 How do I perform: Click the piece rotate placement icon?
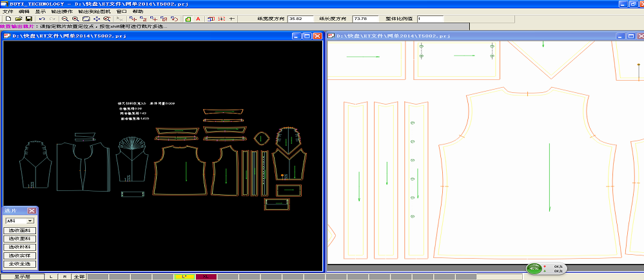[x=174, y=19]
